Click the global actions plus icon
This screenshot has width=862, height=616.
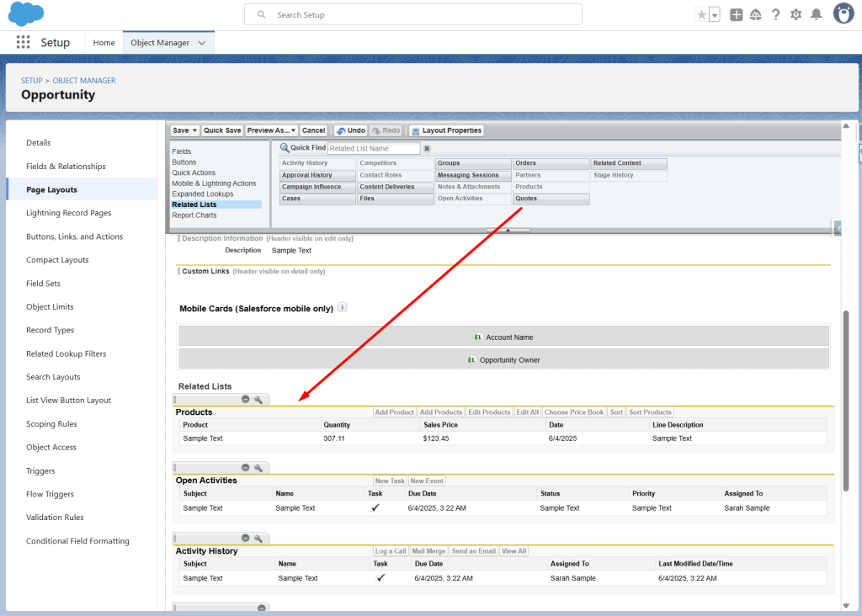tap(736, 14)
